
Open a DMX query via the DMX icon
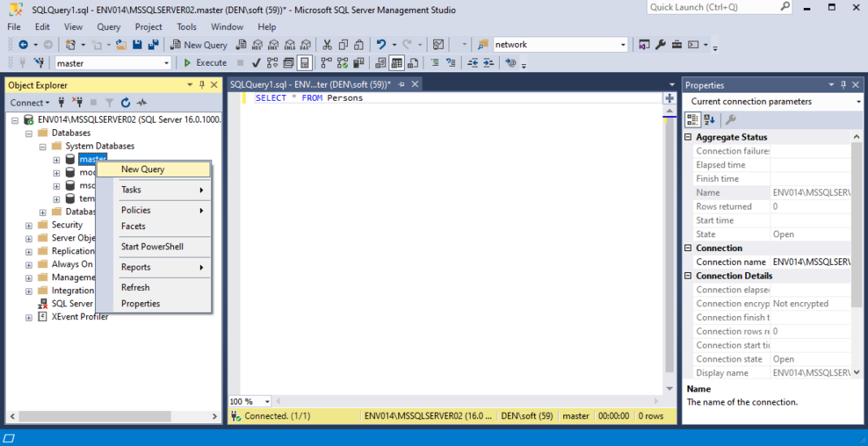tap(273, 45)
